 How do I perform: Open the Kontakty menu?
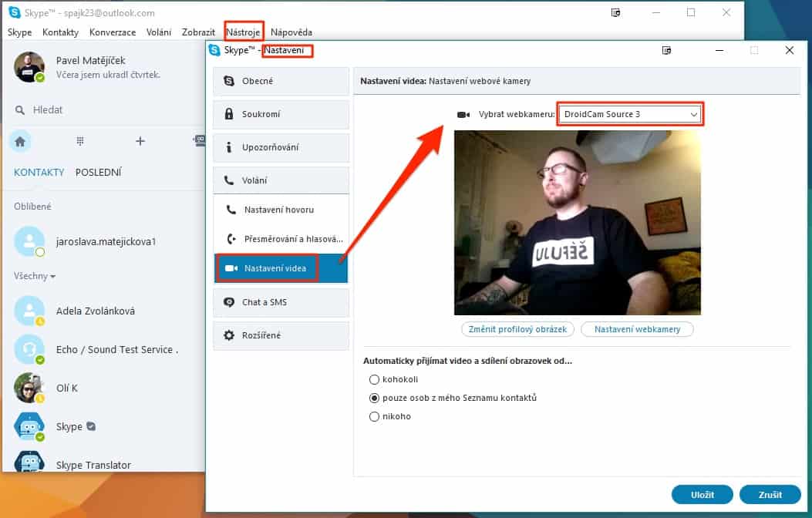coord(61,32)
